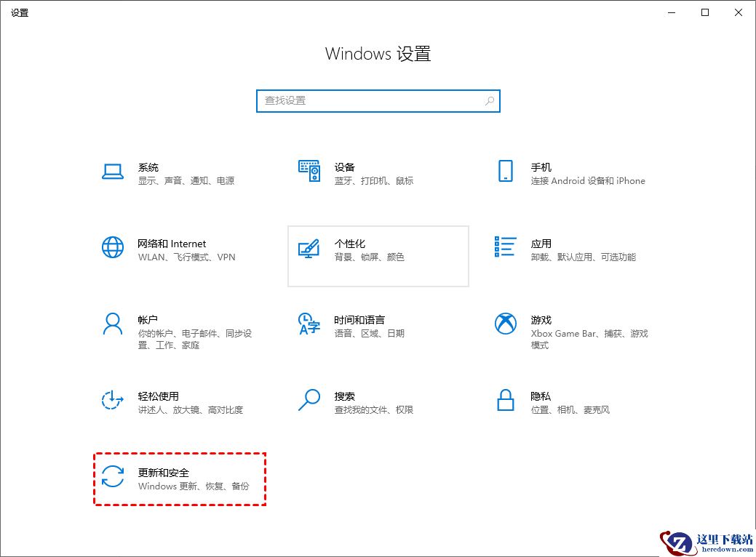Click the text 背景、锁屏、颜色
This screenshot has width=756, height=557.
370,257
